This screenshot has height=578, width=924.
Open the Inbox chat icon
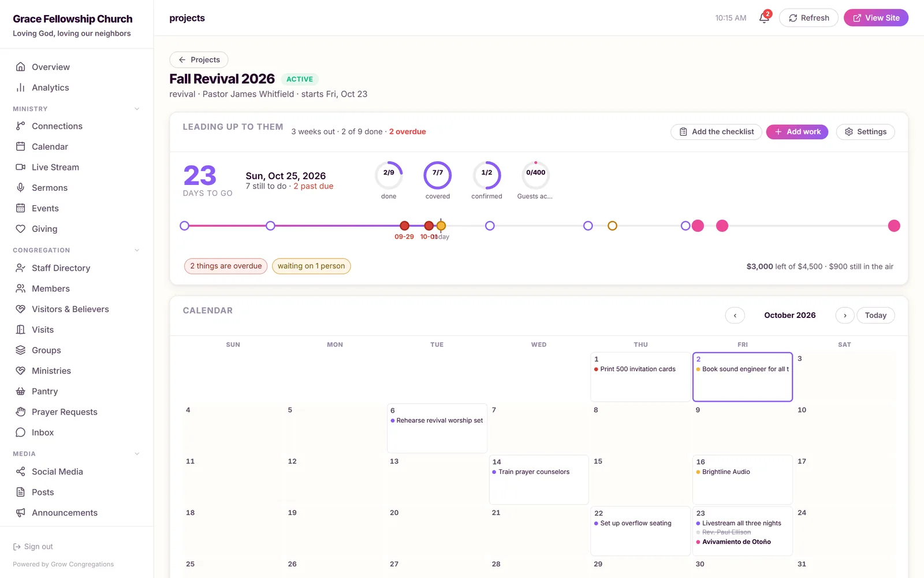[21, 432]
